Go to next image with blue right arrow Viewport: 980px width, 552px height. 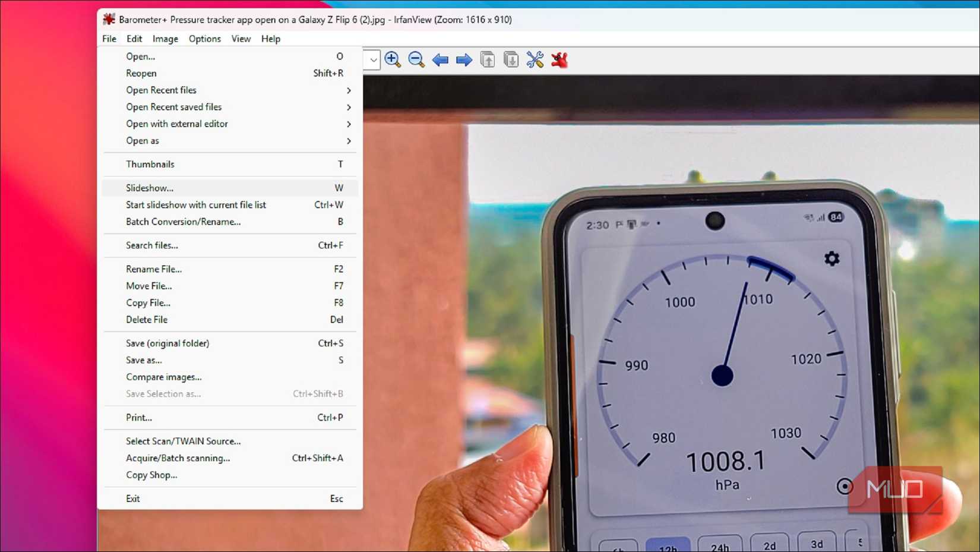(x=464, y=59)
